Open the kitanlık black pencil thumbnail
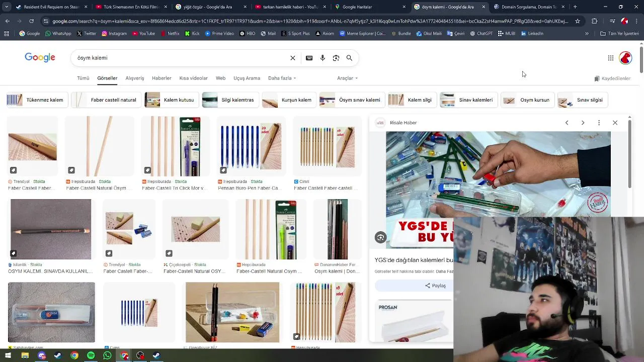Screen dimensions: 644x362 coord(51,229)
